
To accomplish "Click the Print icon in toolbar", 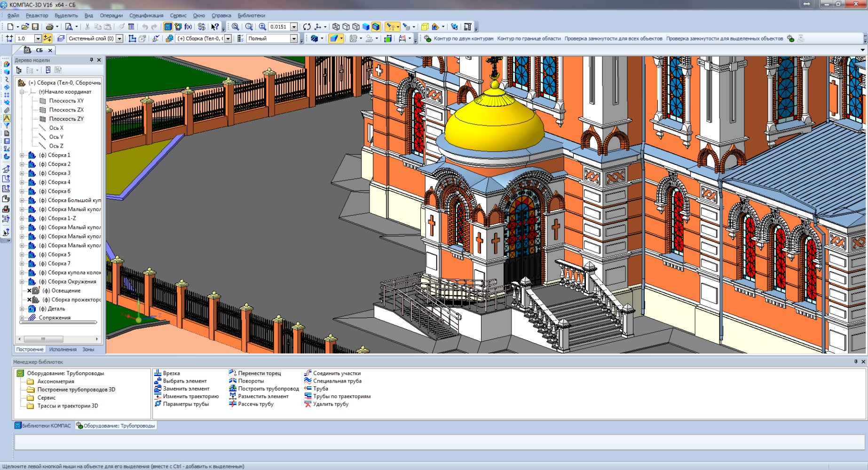I will pos(49,27).
